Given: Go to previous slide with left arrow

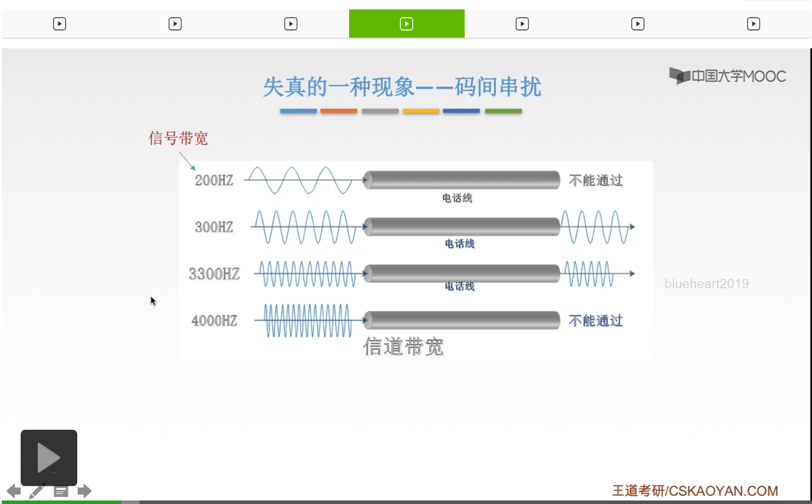Looking at the screenshot, I should [14, 490].
